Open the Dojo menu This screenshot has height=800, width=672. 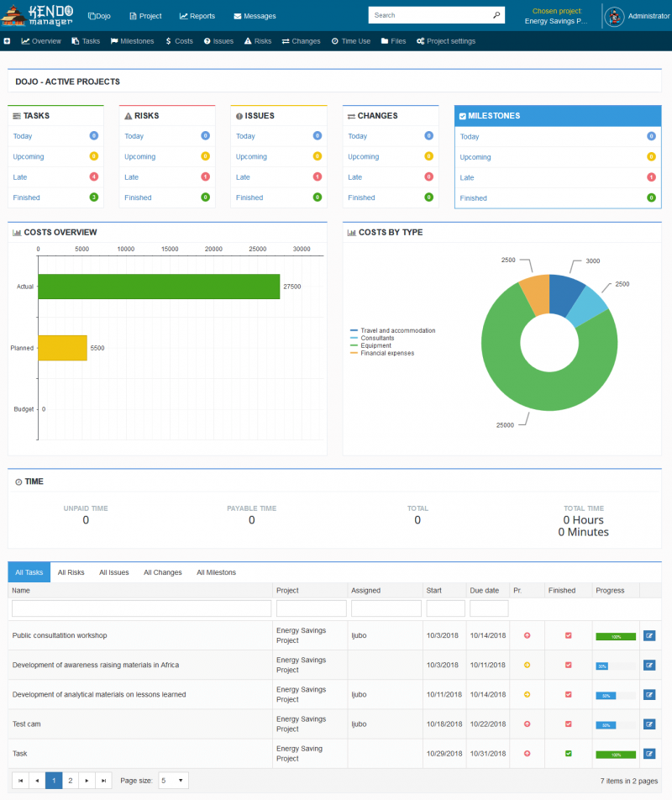pos(99,16)
